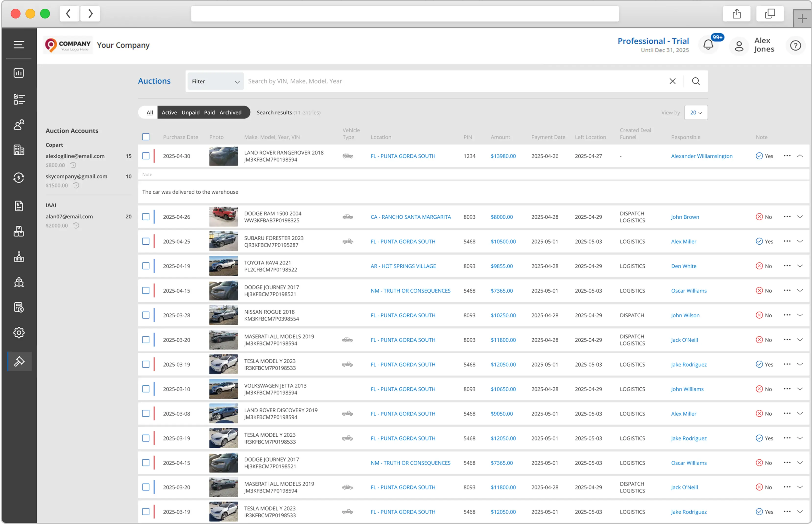Check the Toyota RAV4 2021 row checkbox

146,266
